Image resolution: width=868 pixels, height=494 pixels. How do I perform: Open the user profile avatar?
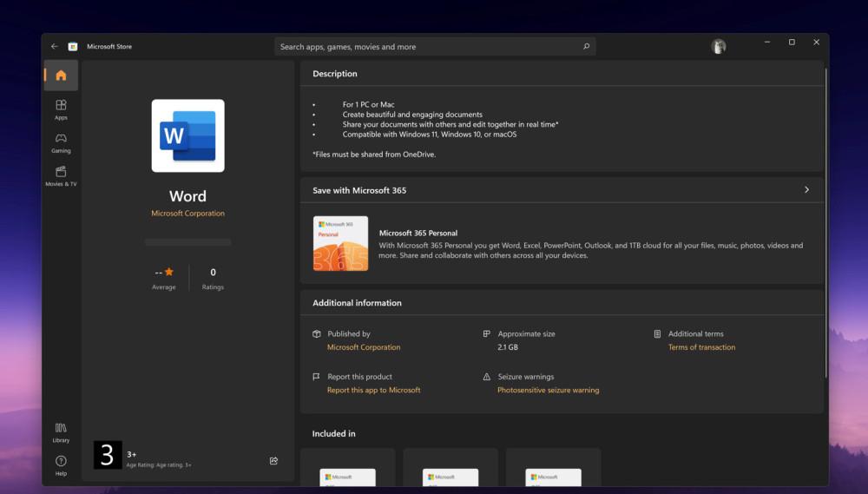pyautogui.click(x=719, y=47)
